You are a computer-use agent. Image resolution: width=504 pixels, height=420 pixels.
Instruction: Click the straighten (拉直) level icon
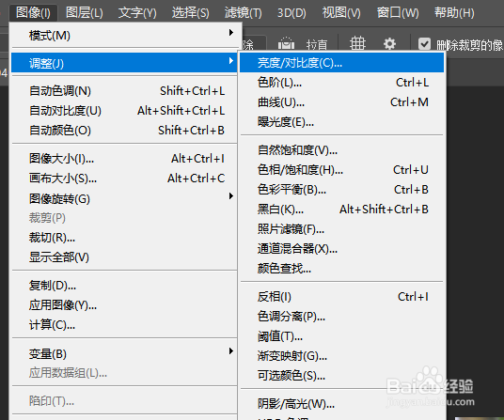[286, 43]
